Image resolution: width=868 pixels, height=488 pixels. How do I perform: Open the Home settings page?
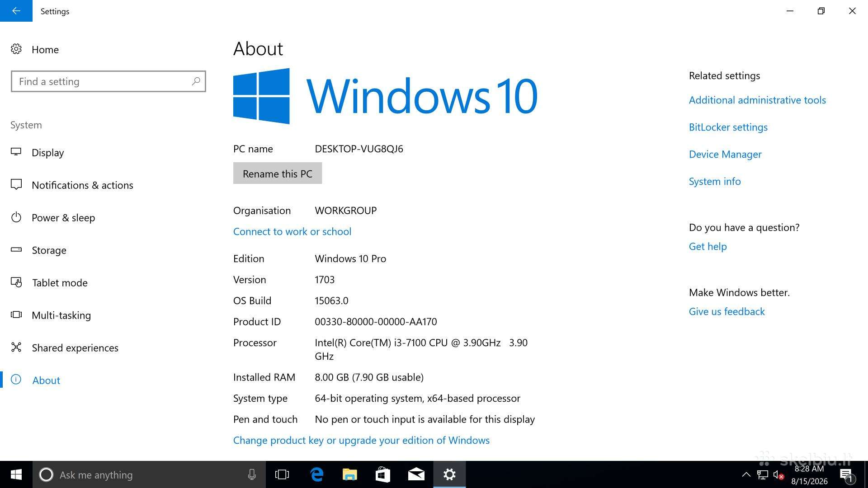tap(45, 49)
